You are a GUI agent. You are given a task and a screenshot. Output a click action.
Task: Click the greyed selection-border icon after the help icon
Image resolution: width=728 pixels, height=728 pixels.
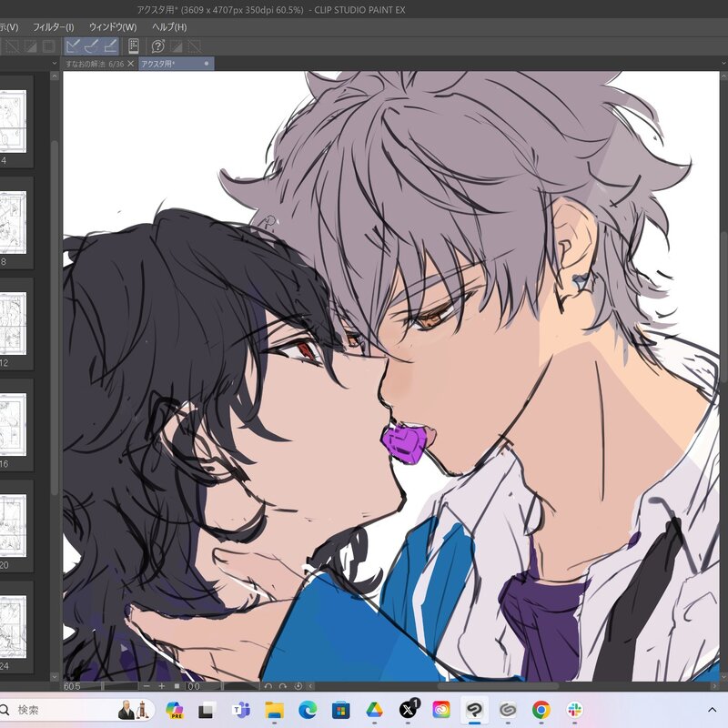coord(176,46)
